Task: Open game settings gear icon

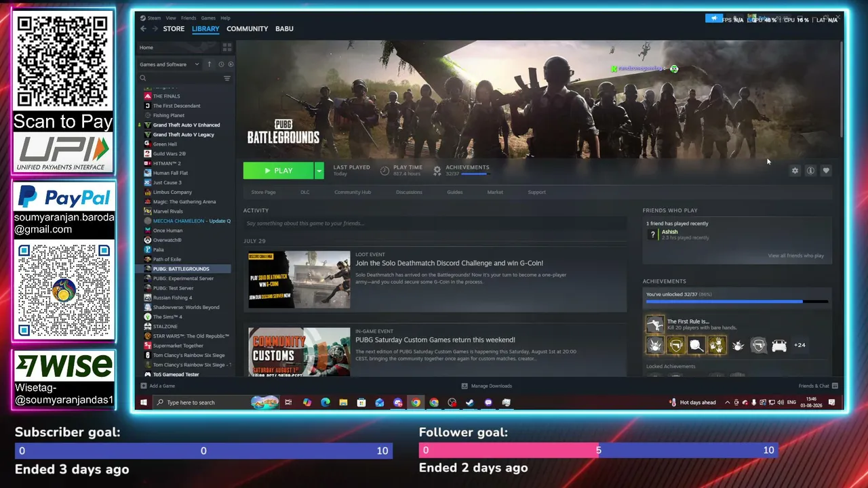Action: (795, 171)
